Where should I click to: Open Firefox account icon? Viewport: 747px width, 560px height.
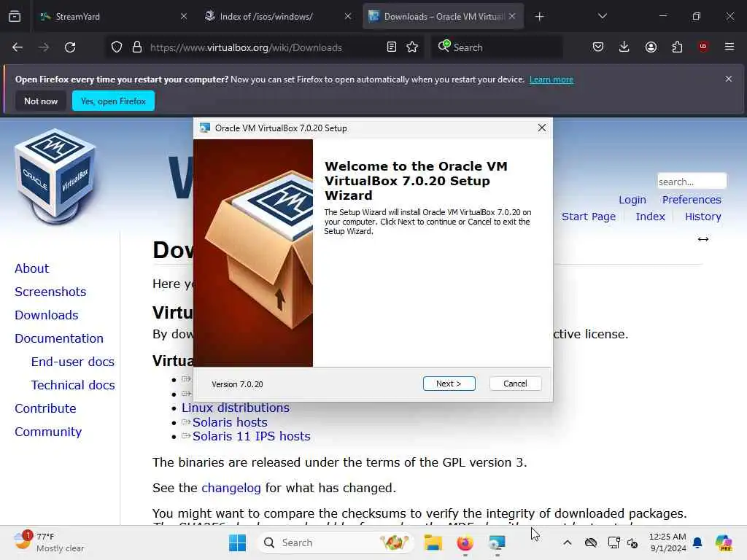click(651, 47)
